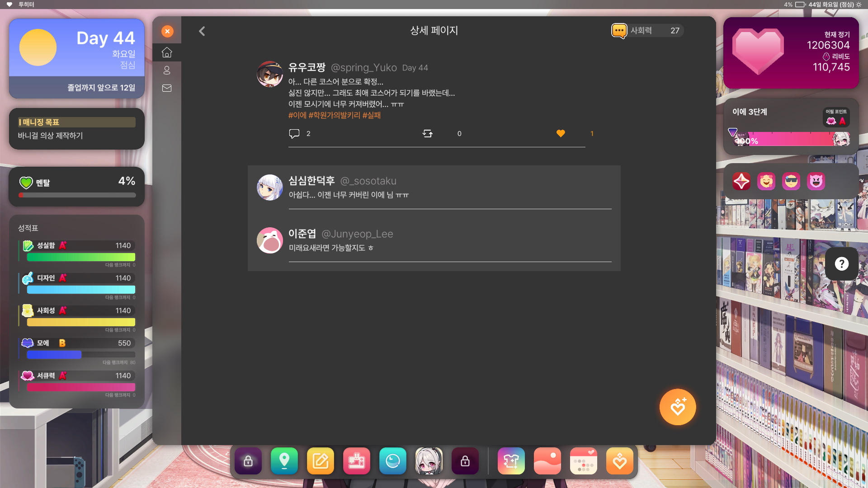Select the sunglasses face emote icon
Viewport: 868px width, 488px height.
tap(791, 181)
